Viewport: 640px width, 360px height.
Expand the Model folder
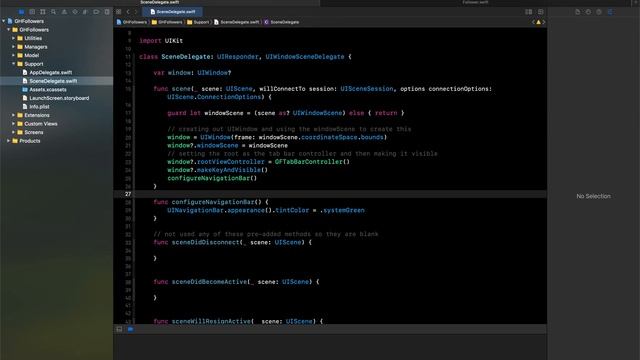click(x=13, y=56)
